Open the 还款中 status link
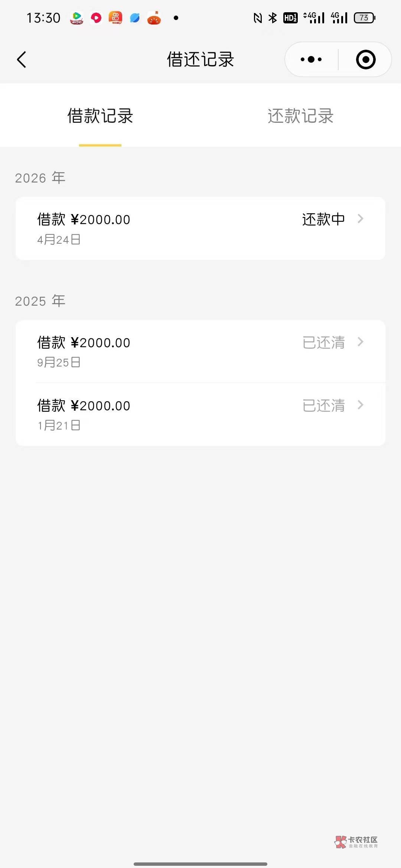Image resolution: width=401 pixels, height=868 pixels. tap(323, 219)
